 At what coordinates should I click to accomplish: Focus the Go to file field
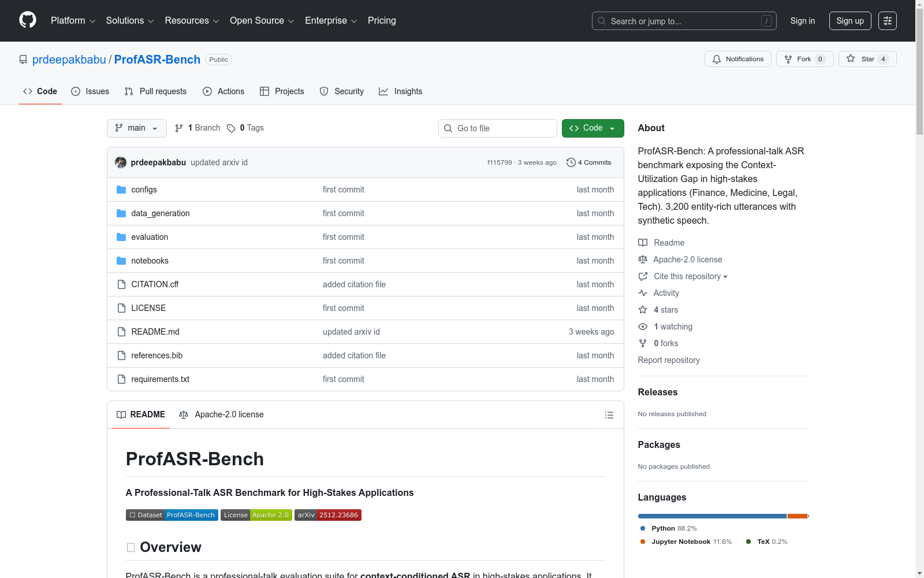click(x=498, y=128)
